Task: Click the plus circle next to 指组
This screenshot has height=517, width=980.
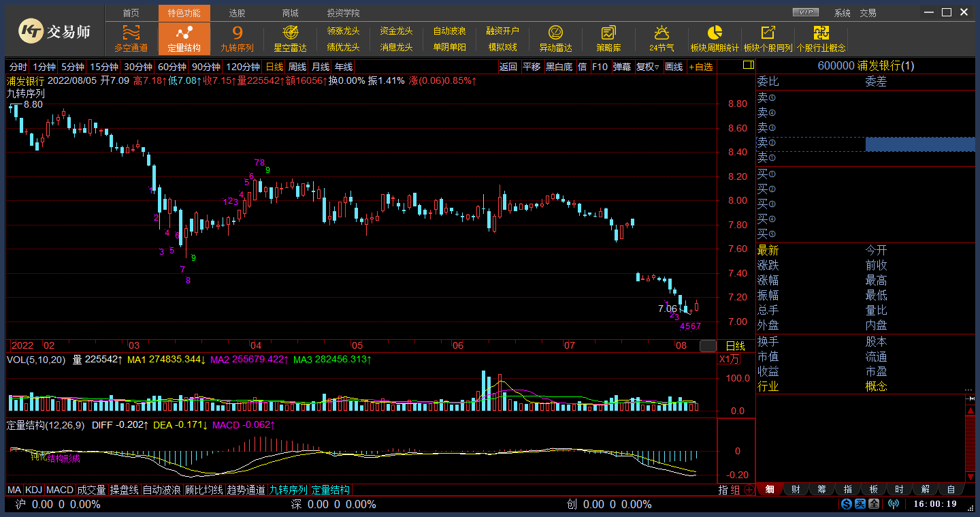Action: tap(749, 490)
